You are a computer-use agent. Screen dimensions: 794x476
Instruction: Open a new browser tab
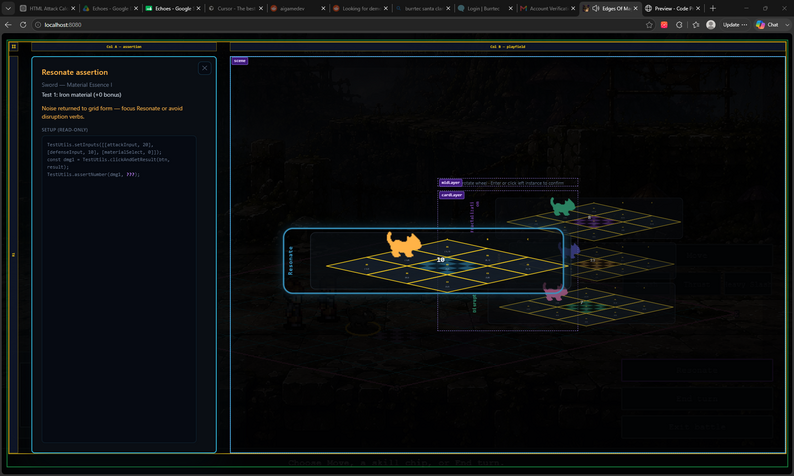coord(713,9)
